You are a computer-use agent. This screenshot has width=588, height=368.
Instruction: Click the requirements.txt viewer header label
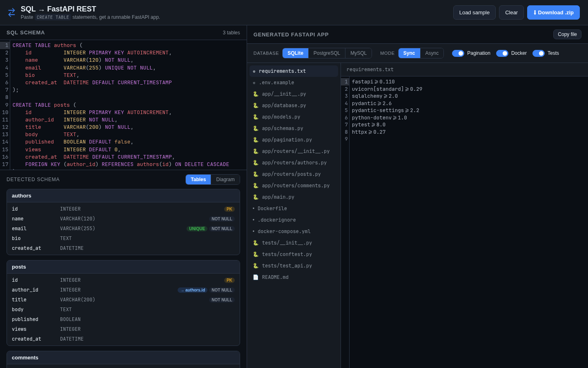click(x=370, y=70)
